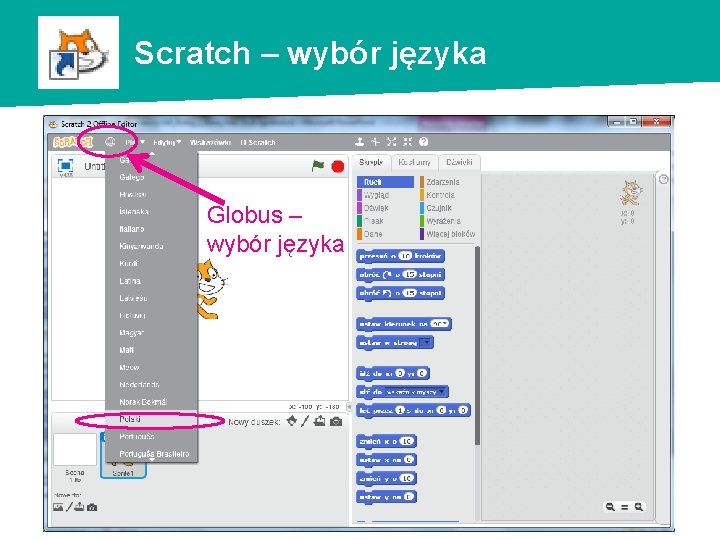Choose new sprite from library icon

click(292, 421)
